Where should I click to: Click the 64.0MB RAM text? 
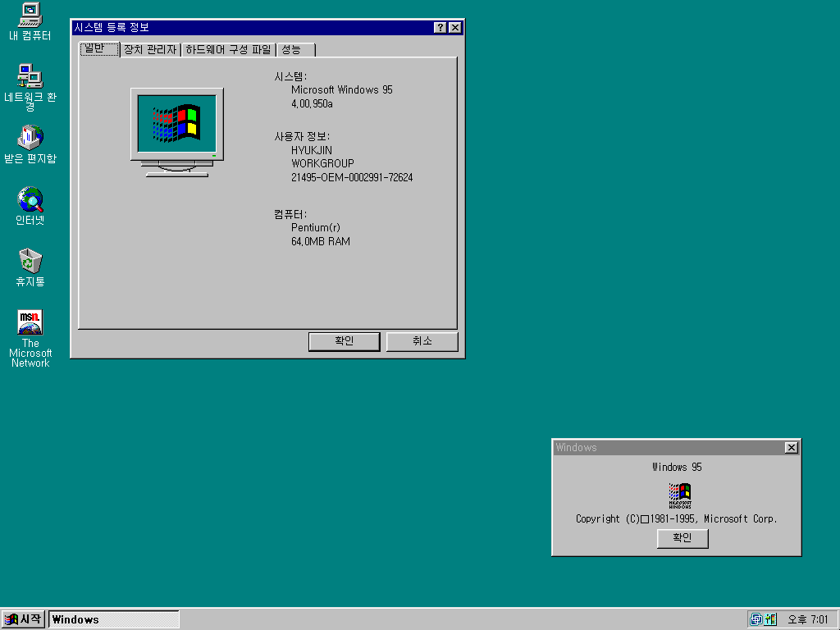(321, 242)
